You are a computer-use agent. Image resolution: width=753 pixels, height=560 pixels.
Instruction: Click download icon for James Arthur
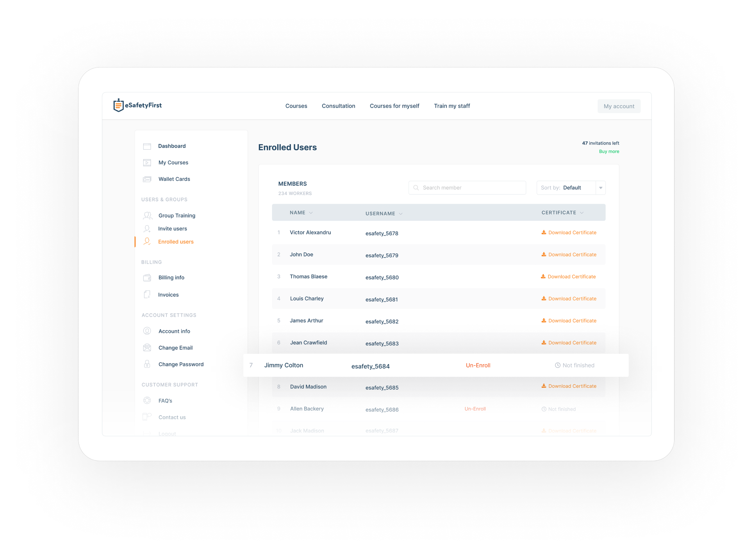click(544, 321)
